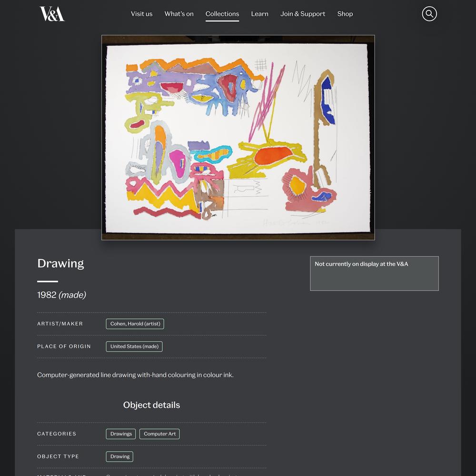
Task: Click the United States (made) tag
Action: (134, 347)
